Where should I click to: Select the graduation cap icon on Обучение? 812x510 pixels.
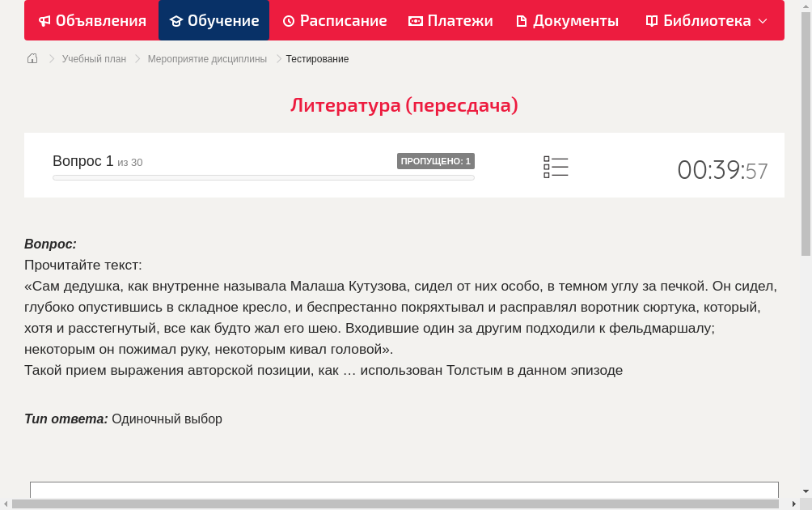tap(178, 20)
